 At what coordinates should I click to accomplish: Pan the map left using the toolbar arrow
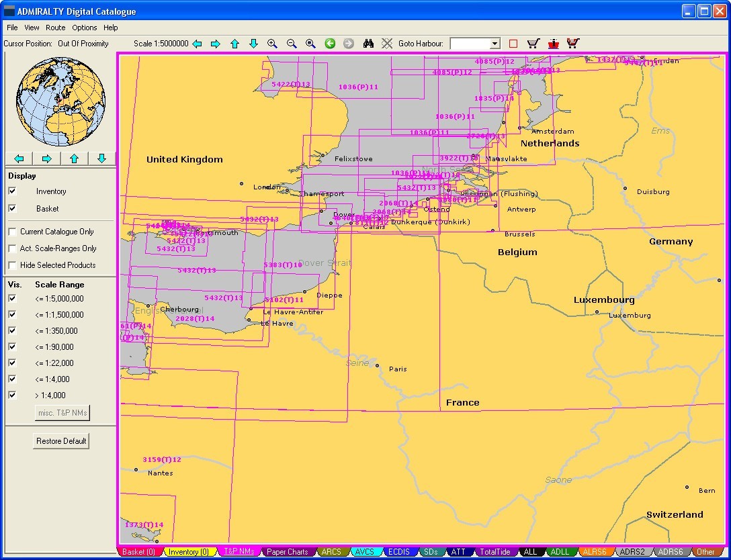click(x=198, y=44)
